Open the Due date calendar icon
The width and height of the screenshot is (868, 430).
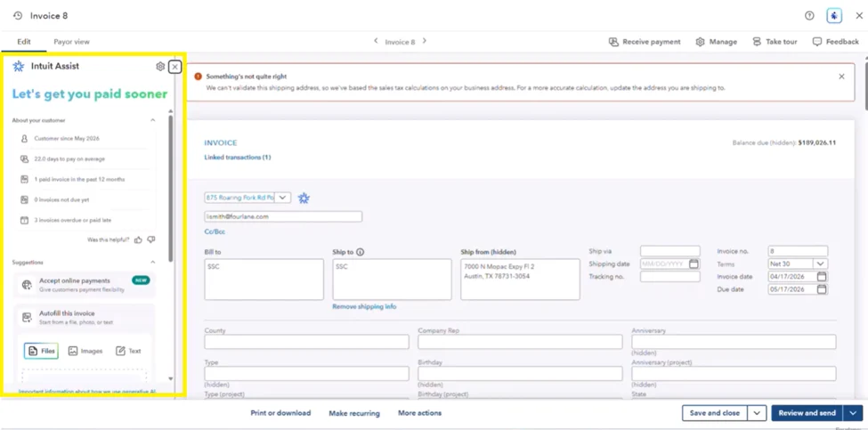point(822,288)
